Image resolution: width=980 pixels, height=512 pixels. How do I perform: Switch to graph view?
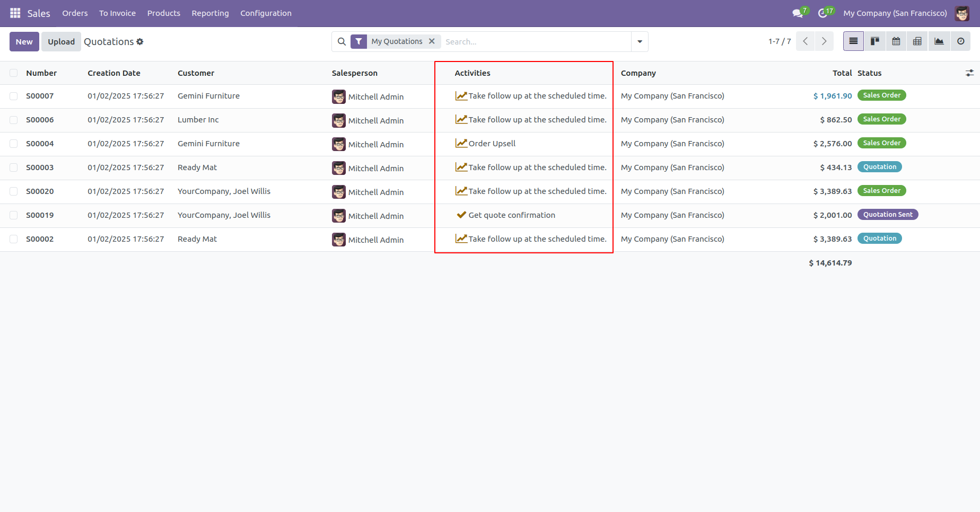point(939,41)
